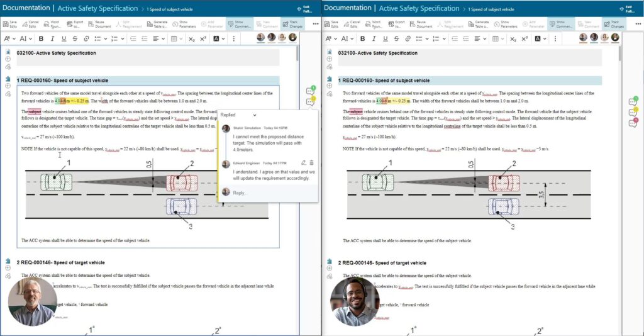Toggle italic formatting in left editor
This screenshot has width=644, height=336.
pos(52,38)
